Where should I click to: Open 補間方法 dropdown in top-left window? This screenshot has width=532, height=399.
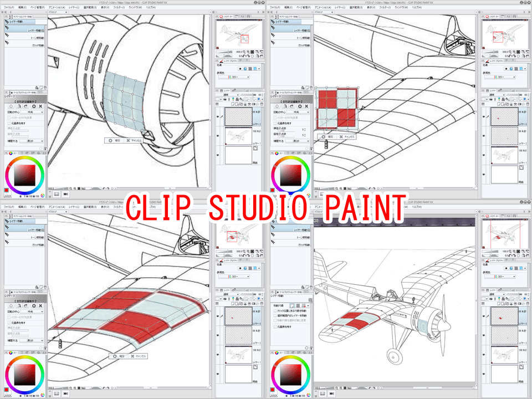point(32,141)
